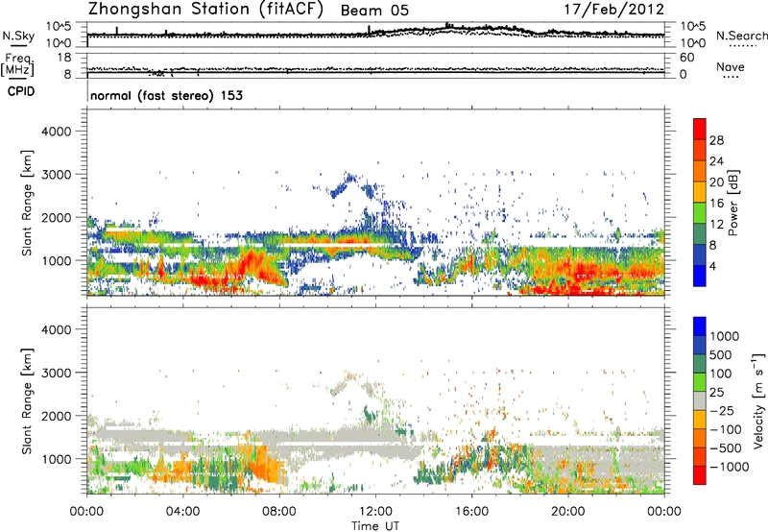The height and width of the screenshot is (532, 768).
Task: Click 'Slant Range [km]' label of power panel
Action: click(27, 203)
